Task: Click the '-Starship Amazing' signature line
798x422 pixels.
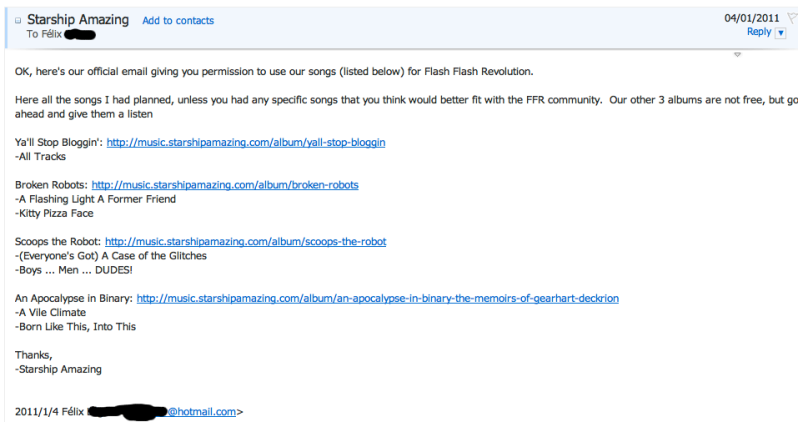Action: pos(59,369)
